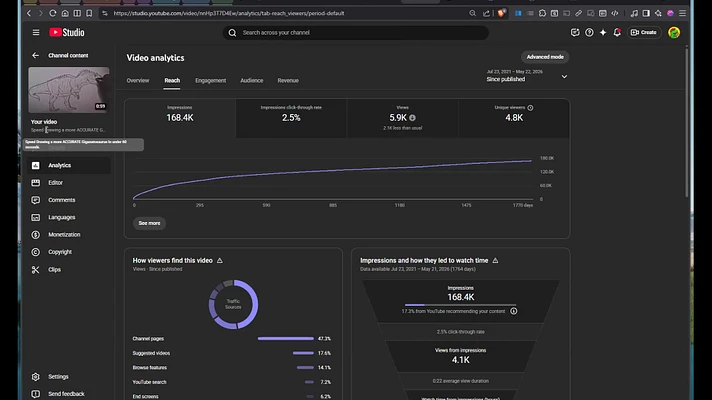Select the Views 5.9K metric card

[x=402, y=119]
